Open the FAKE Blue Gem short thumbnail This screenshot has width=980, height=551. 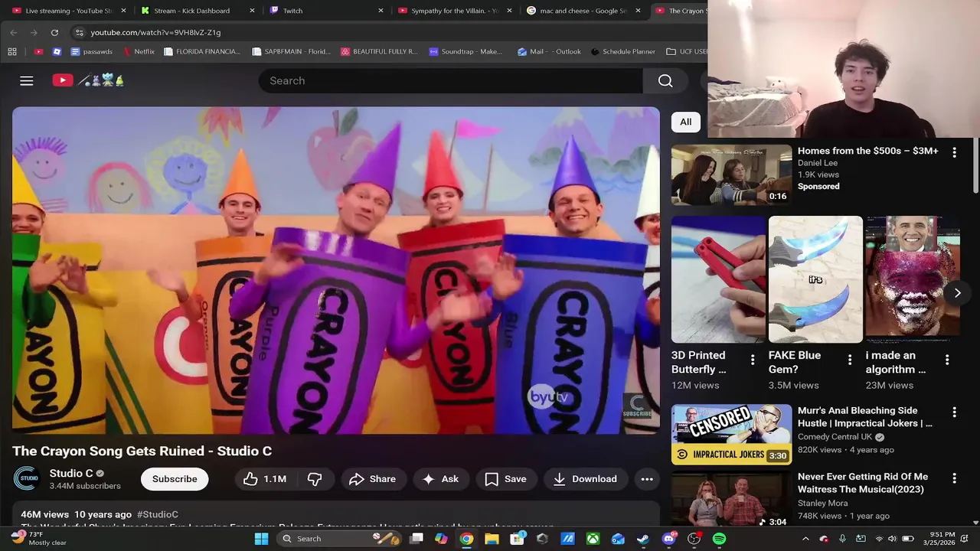pyautogui.click(x=815, y=279)
